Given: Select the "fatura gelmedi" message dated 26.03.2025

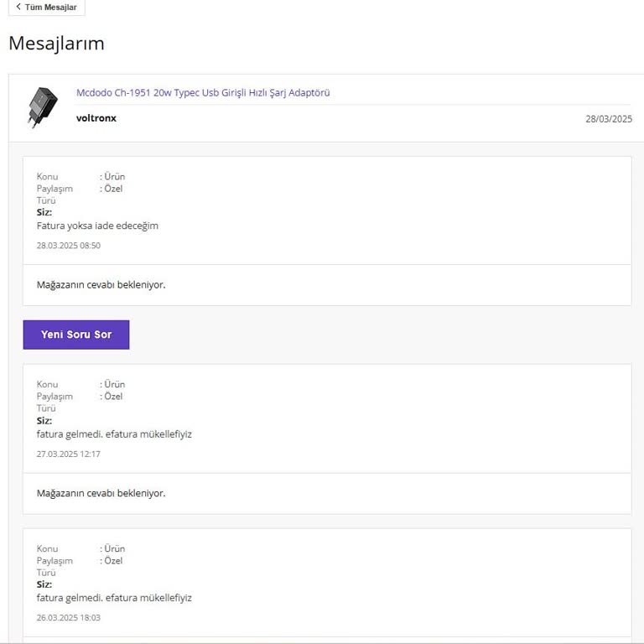Looking at the screenshot, I should pyautogui.click(x=114, y=598).
